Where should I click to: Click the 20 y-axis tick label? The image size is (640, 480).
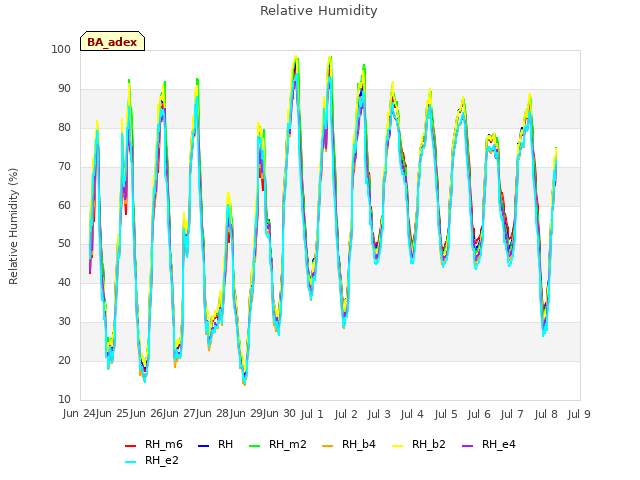click(x=64, y=360)
